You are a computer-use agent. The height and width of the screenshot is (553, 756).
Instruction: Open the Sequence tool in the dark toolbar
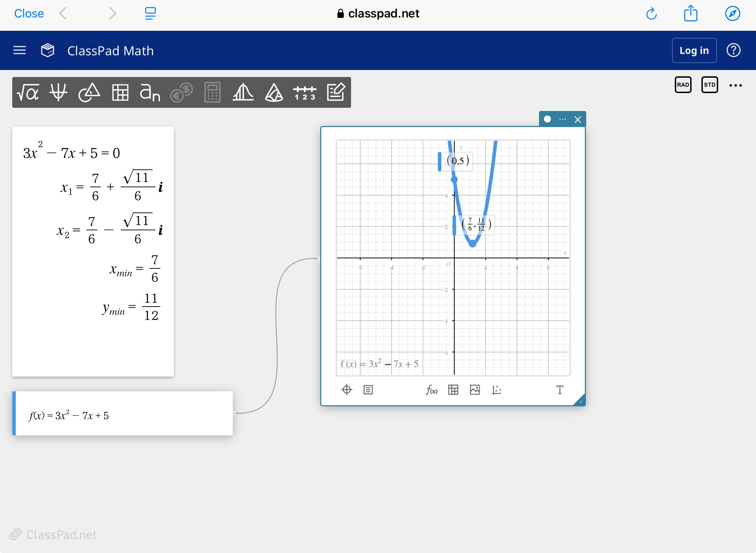click(150, 92)
